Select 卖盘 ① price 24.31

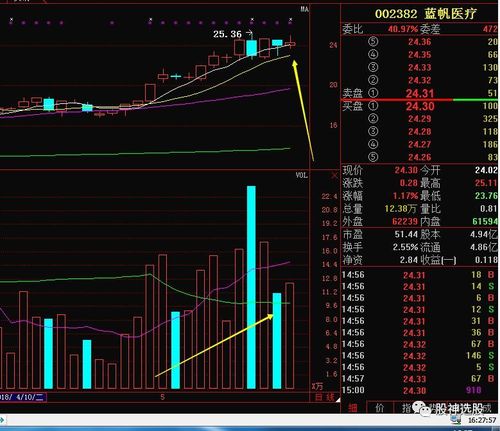point(420,93)
